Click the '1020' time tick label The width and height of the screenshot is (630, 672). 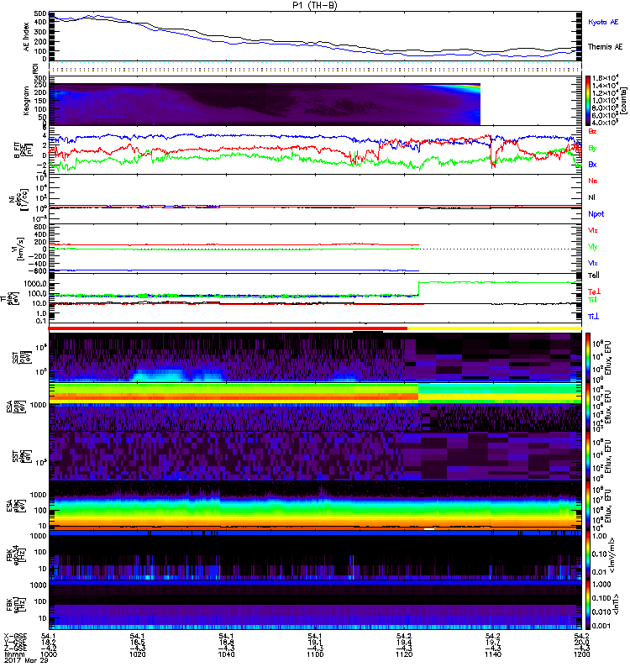coord(137,654)
